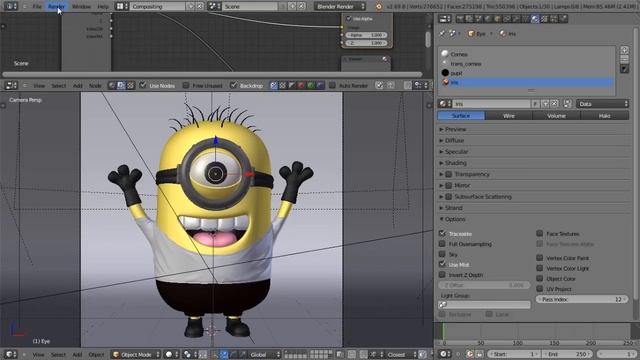Click the Light Group field
Viewport: 640px width, 360px height.
pos(484,304)
